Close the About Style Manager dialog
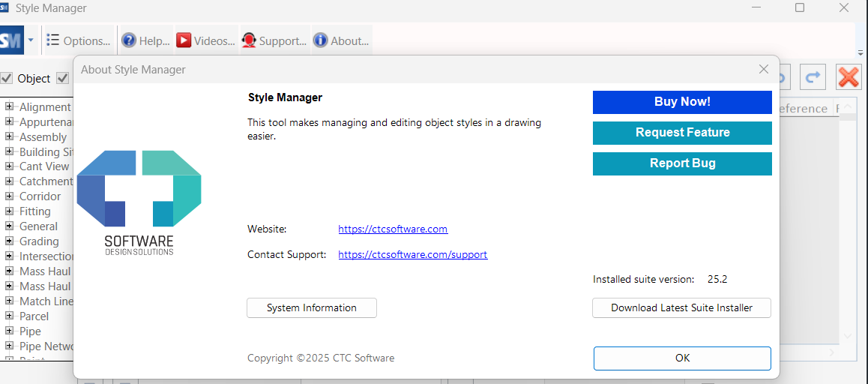Viewport: 868px width, 384px height. coord(763,69)
